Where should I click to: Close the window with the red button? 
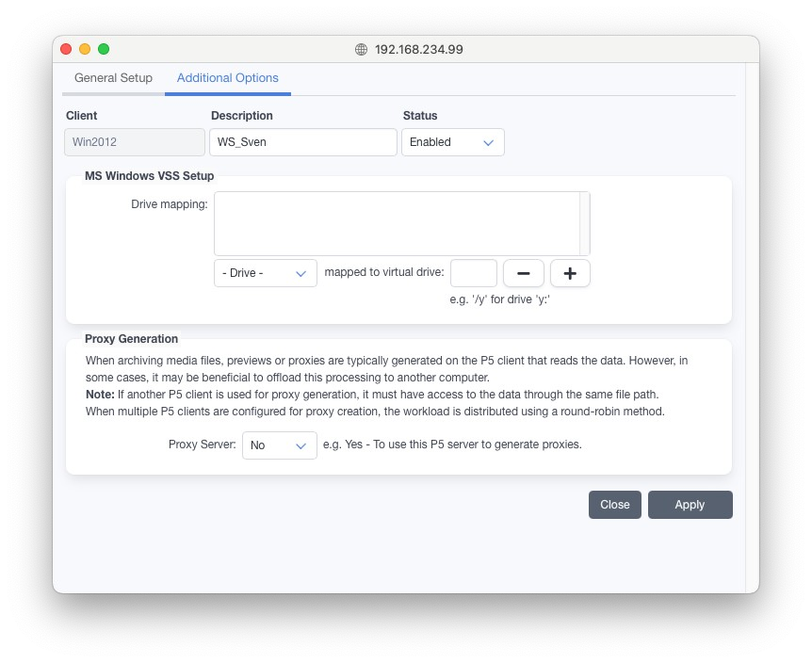coord(66,49)
